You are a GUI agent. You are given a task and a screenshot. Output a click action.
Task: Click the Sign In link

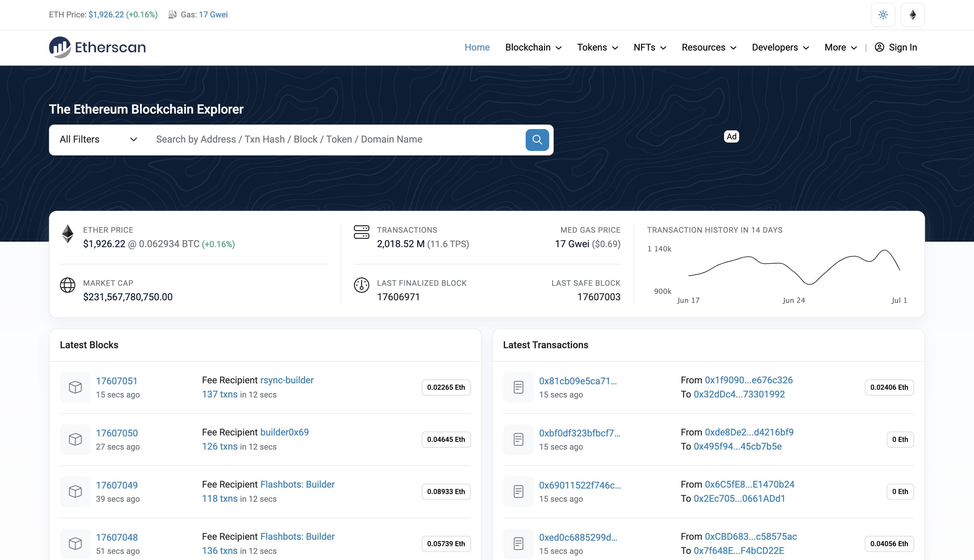[902, 47]
